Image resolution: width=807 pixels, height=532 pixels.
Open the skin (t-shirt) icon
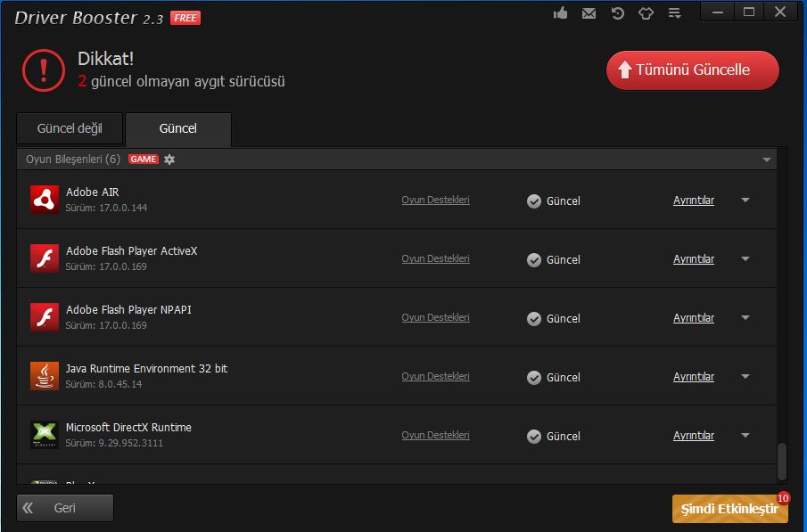click(646, 13)
